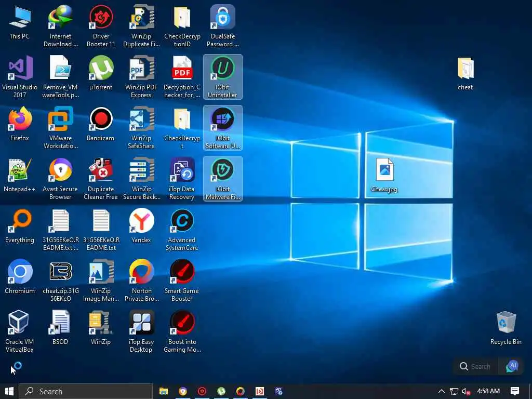This screenshot has width=532, height=399.
Task: Open the taskbar icon right after File Explorer
Action: click(x=183, y=391)
